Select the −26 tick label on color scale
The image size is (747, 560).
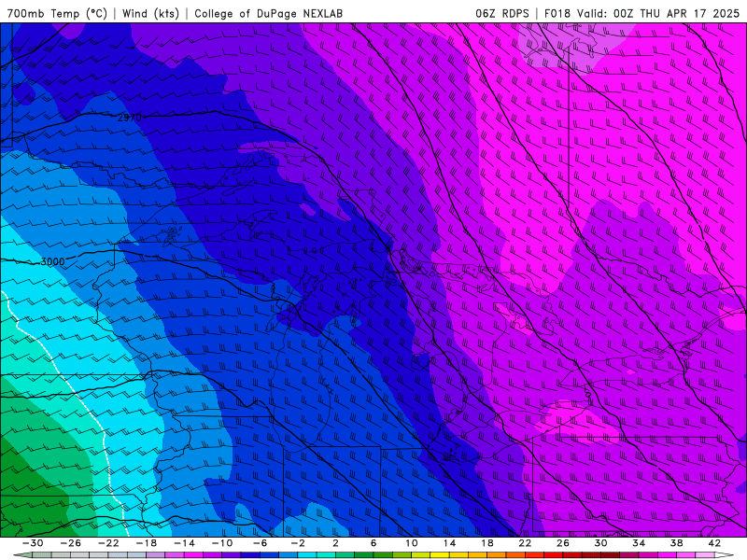tap(71, 543)
